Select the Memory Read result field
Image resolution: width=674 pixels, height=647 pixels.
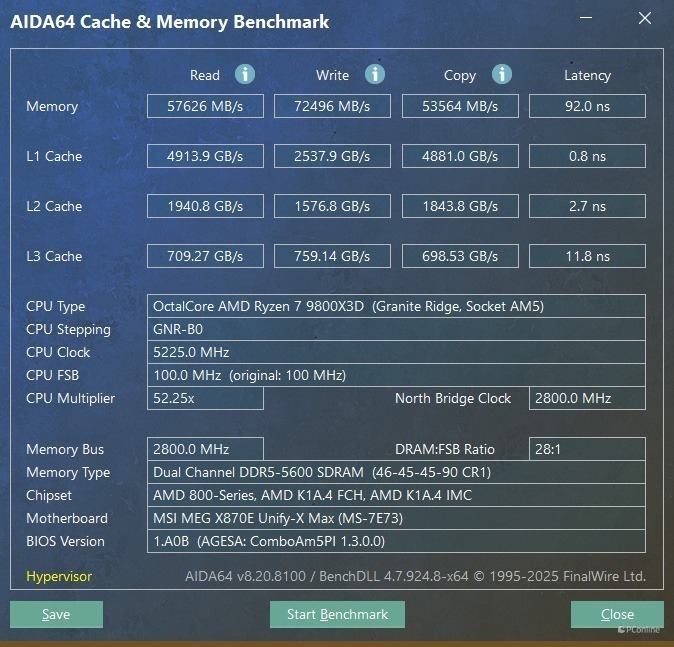pos(205,106)
